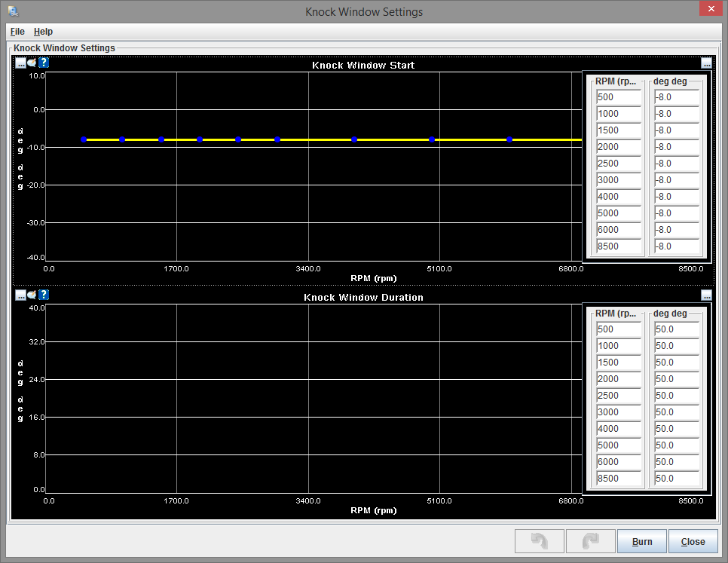Viewport: 728px width, 563px height.
Task: Click the 50.0 value for 3000 RPM Duration
Action: point(676,412)
